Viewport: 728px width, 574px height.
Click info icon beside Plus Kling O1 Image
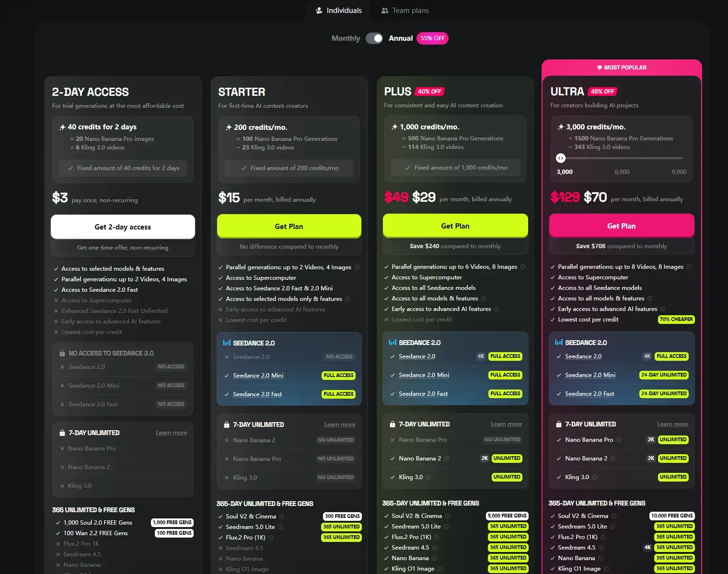coord(440,569)
